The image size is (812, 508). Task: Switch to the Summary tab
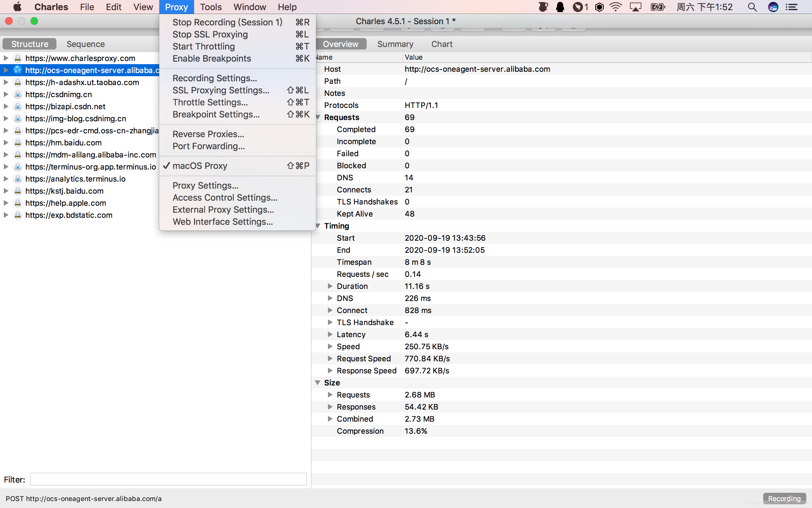[395, 44]
